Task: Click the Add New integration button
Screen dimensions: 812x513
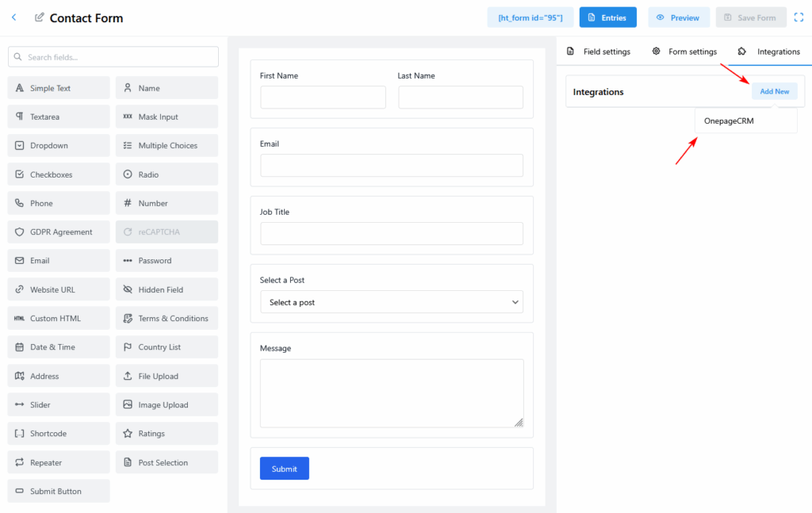Action: 774,91
